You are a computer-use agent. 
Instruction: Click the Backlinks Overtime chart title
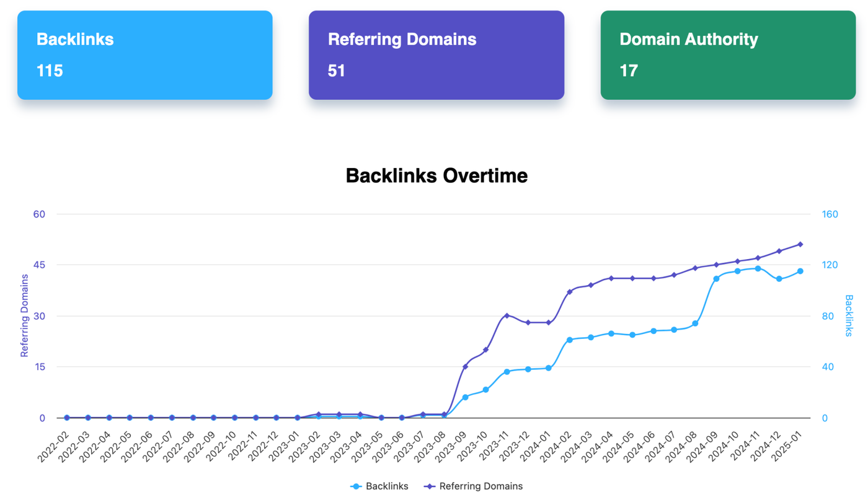point(436,175)
